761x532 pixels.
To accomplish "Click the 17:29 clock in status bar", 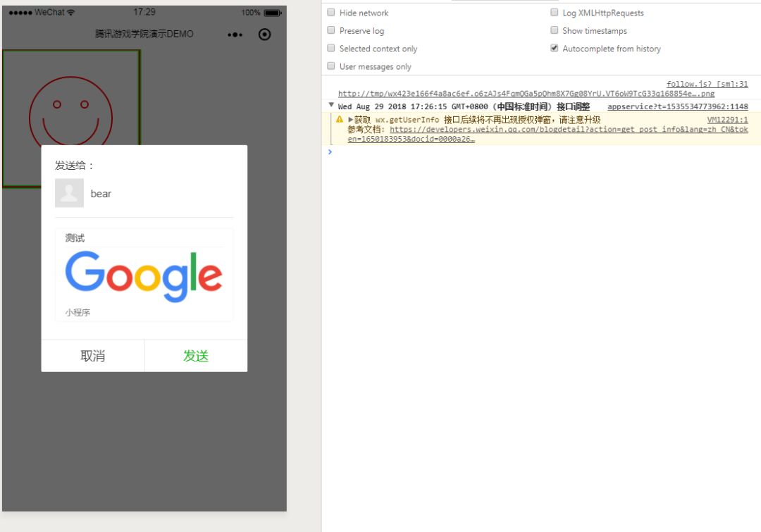I will coord(144,12).
